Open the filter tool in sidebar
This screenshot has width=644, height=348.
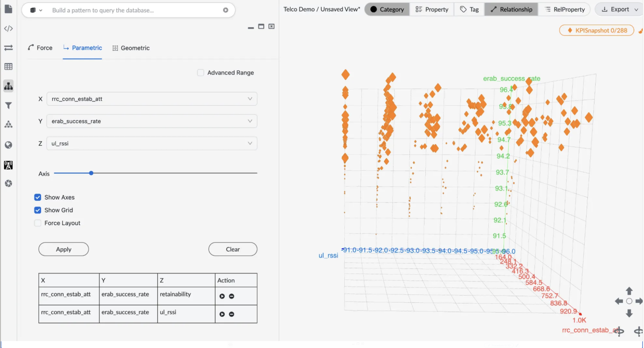coord(9,105)
